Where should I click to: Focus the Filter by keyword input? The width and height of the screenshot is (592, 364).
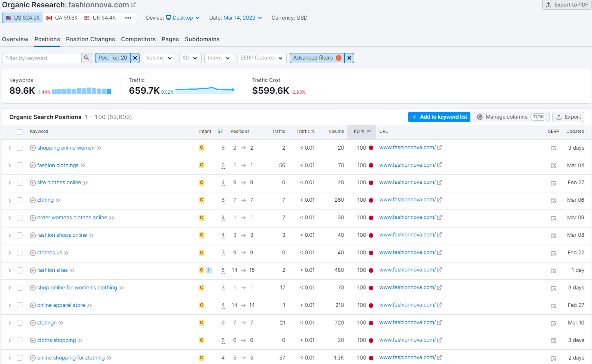click(42, 58)
